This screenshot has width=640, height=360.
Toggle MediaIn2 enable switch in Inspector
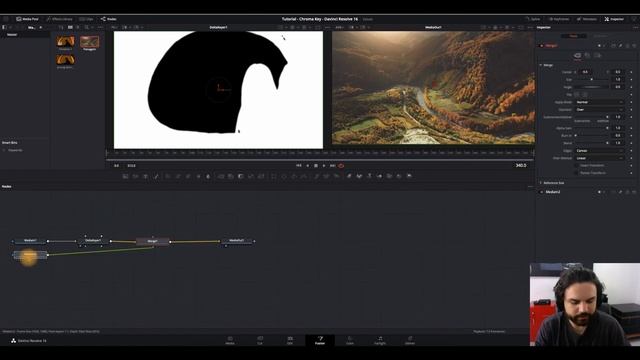[x=542, y=192]
